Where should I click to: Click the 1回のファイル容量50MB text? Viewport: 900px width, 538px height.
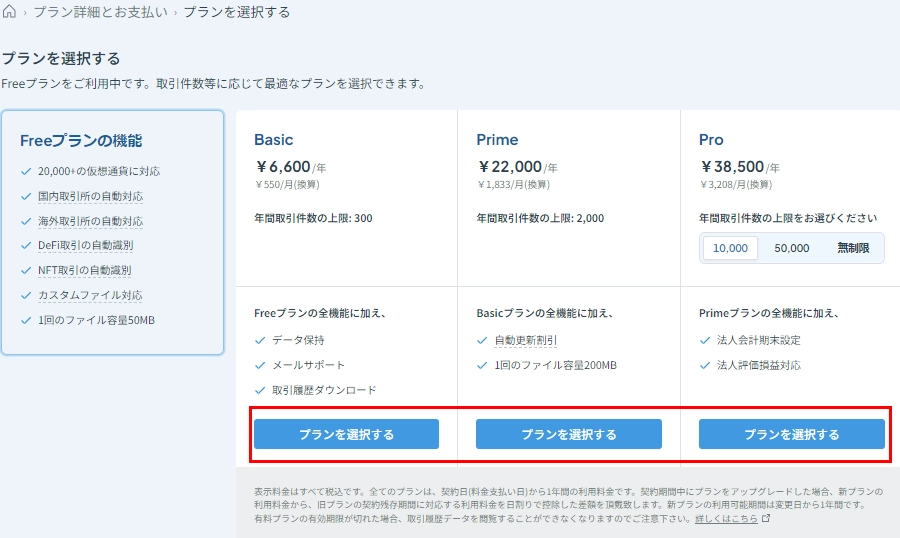coord(96,320)
